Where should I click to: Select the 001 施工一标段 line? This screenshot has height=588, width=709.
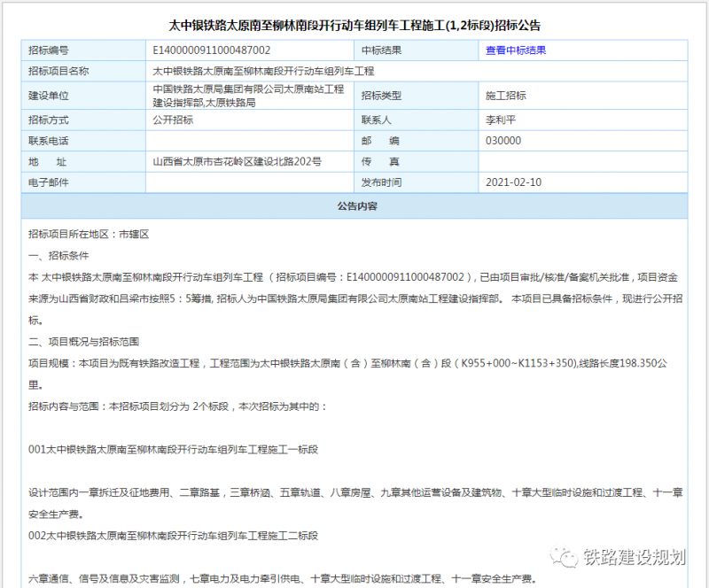tap(173, 449)
